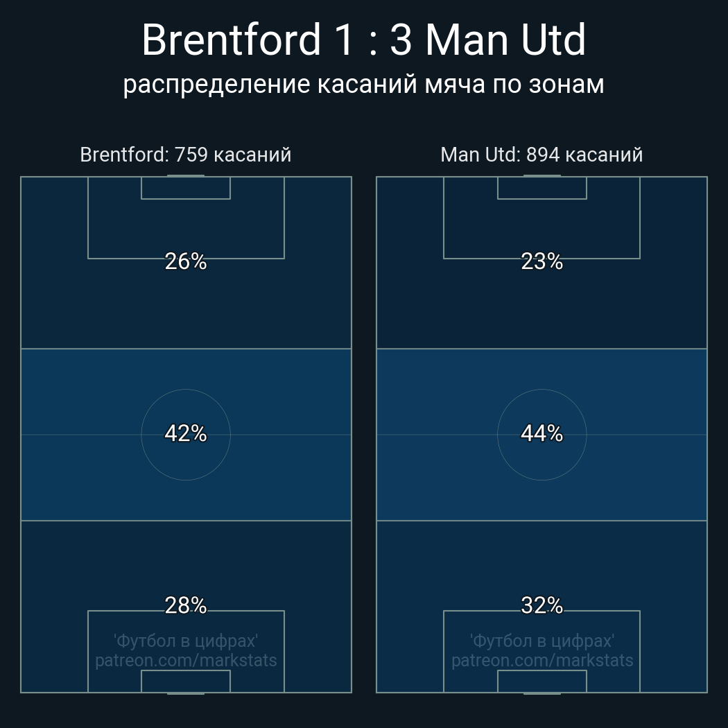This screenshot has width=728, height=728.
Task: Click the Brentford 1 : 3 Man Utd title
Action: click(363, 40)
